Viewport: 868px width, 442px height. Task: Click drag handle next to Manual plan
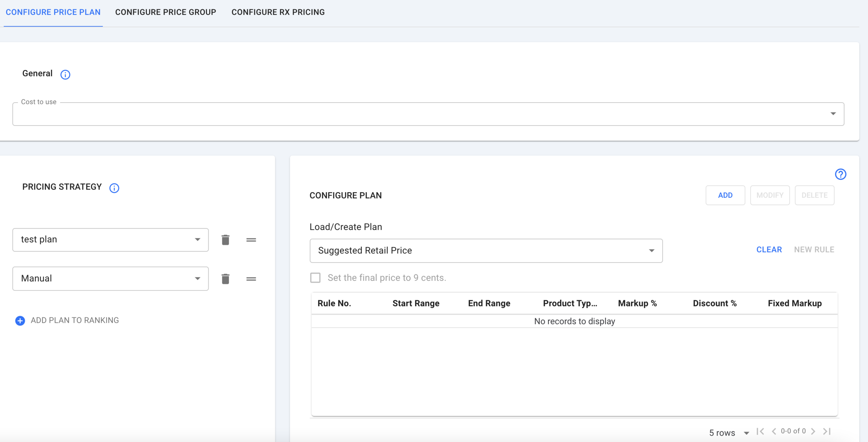click(x=251, y=279)
